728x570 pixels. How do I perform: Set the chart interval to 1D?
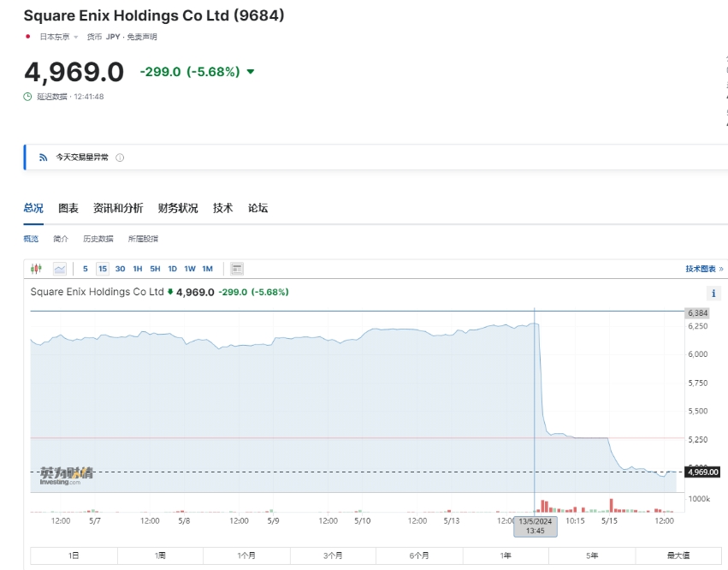click(x=173, y=269)
